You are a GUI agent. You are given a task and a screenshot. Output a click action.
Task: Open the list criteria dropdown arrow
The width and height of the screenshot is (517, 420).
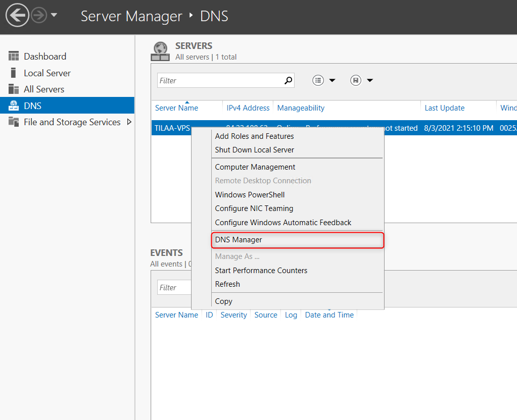tap(333, 80)
